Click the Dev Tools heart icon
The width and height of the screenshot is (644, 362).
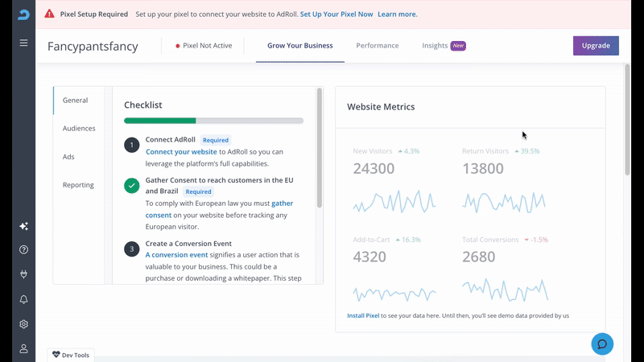pyautogui.click(x=56, y=355)
